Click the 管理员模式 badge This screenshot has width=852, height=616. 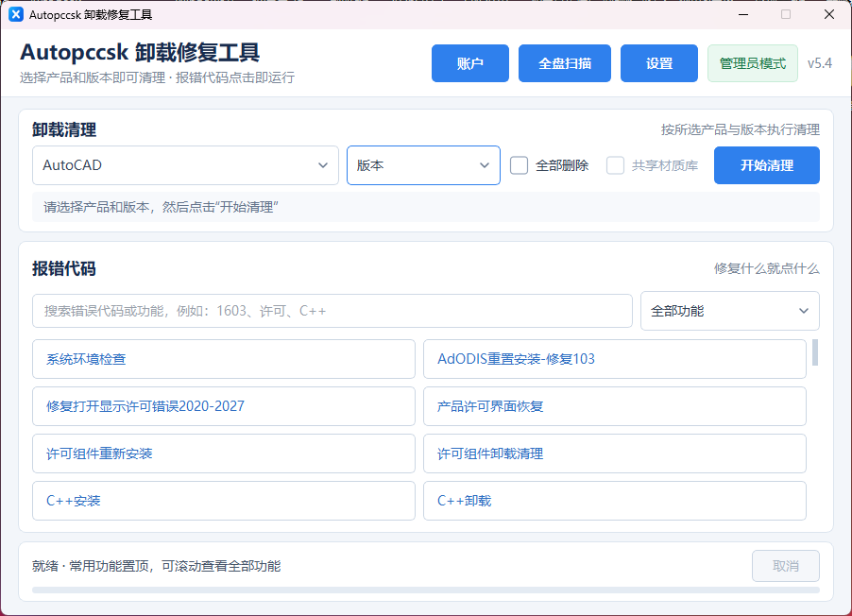tap(753, 63)
